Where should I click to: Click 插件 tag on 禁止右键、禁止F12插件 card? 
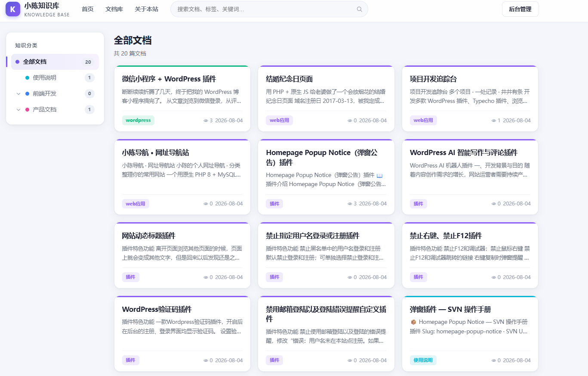coord(419,277)
